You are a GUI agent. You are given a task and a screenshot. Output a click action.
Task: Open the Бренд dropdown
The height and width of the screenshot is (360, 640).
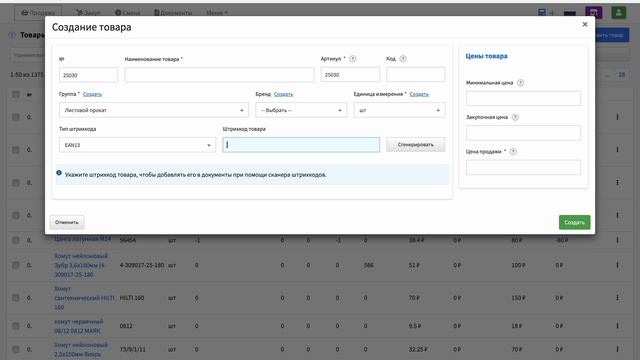pos(301,110)
